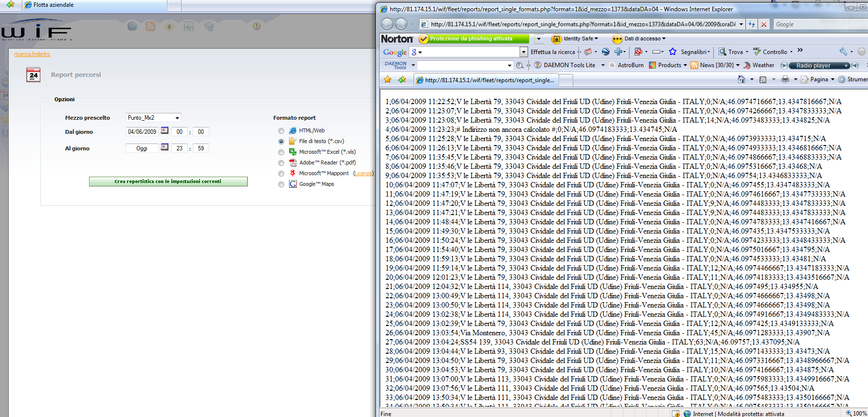This screenshot has width=868, height=417.
Task: Open the Strumenti menu
Action: point(853,79)
